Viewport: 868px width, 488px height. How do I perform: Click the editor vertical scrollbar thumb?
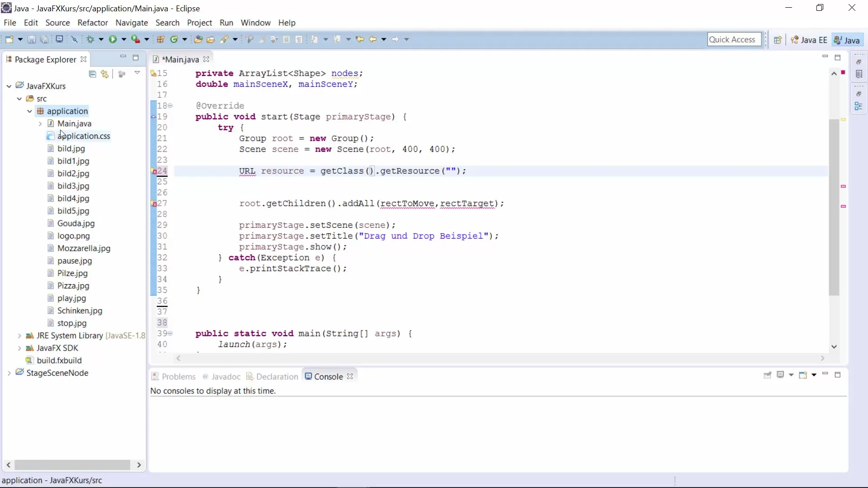coord(834,207)
